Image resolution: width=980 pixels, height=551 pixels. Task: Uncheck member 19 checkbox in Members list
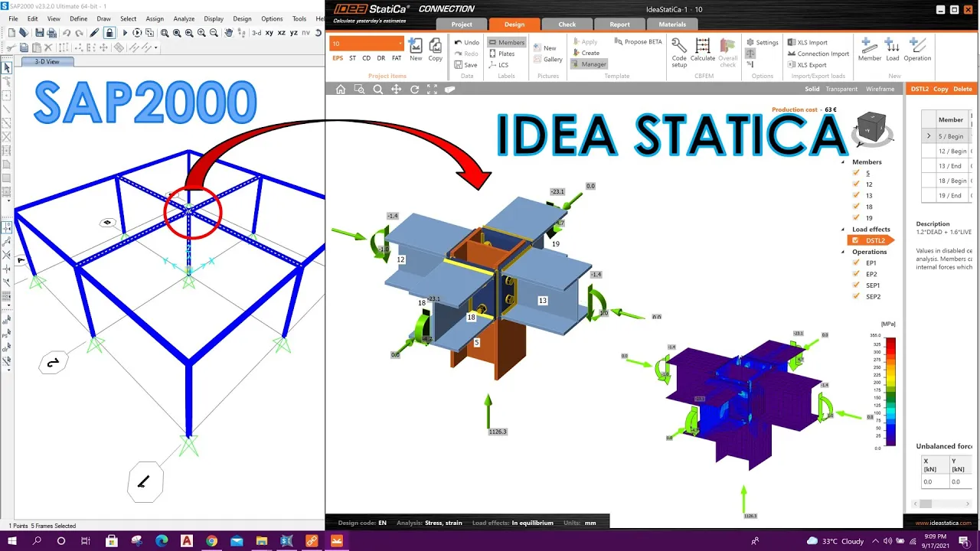pos(856,218)
